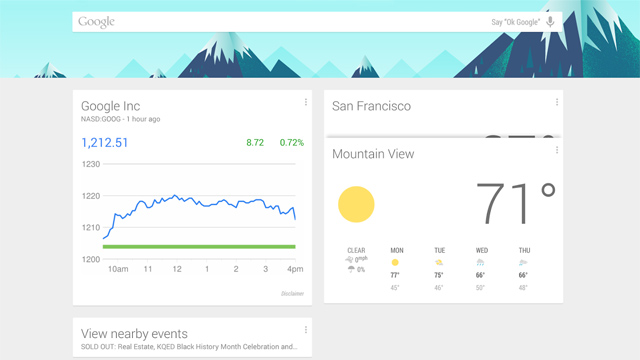
Task: Click Tuesday's 75° high temperature
Action: tap(439, 275)
